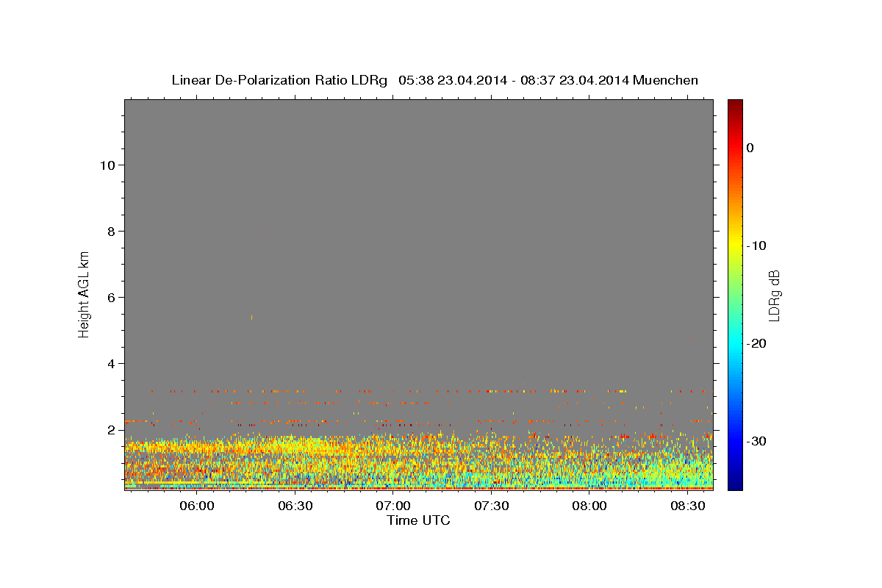
Task: Click the 06:00 time tick label
Action: coord(197,506)
